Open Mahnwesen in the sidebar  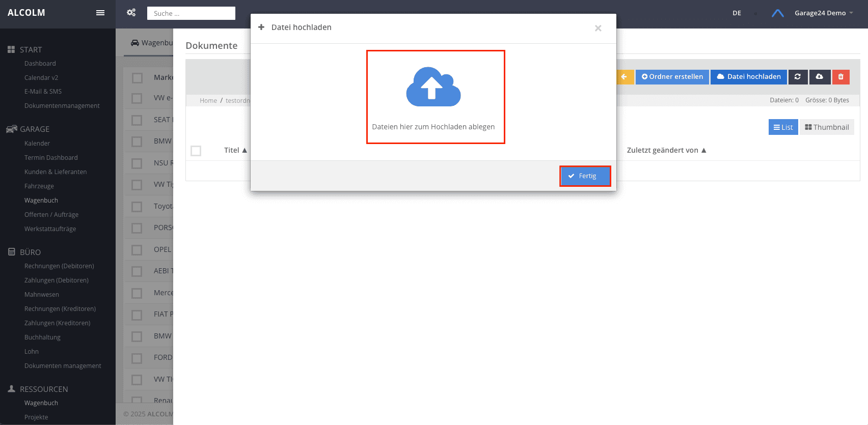pyautogui.click(x=42, y=295)
